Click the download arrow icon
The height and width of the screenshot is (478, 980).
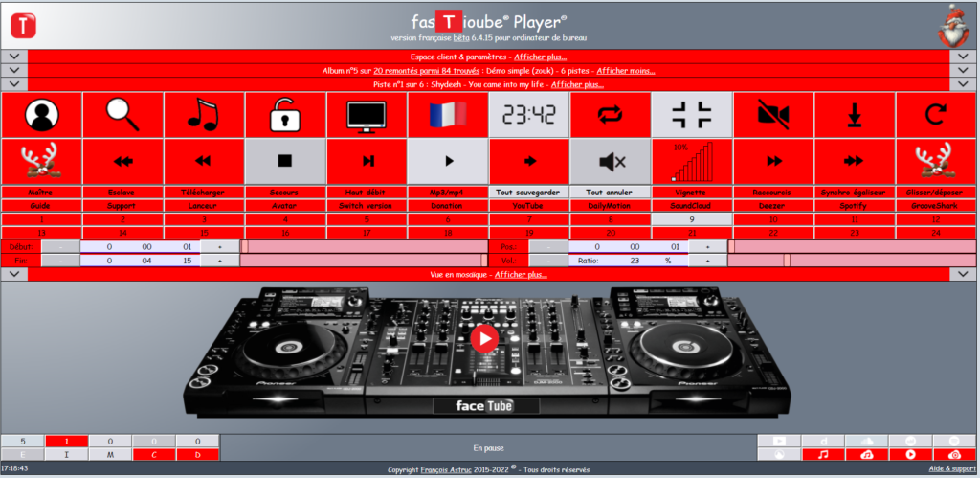point(855,115)
